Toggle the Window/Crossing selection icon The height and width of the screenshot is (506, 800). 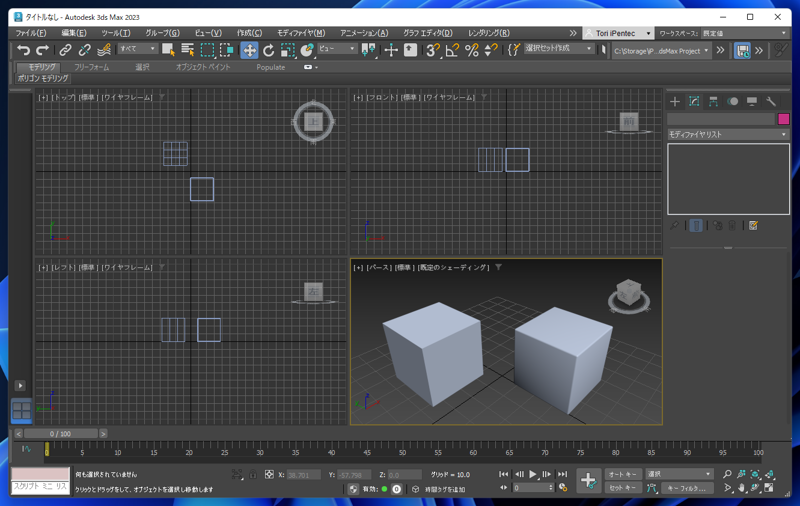coord(227,50)
